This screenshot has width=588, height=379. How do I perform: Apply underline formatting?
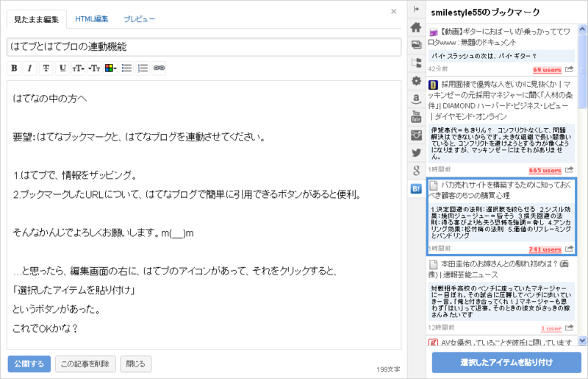tap(62, 68)
